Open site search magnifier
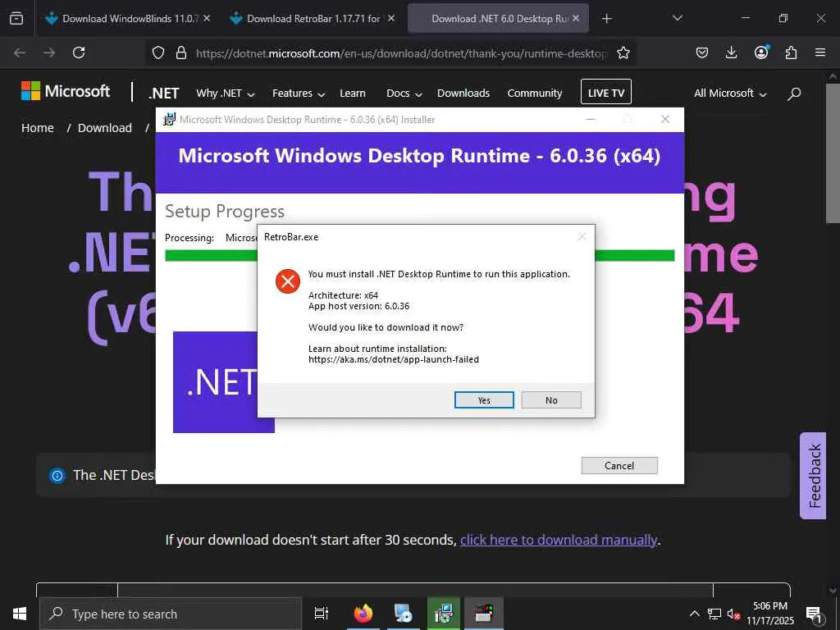The width and height of the screenshot is (840, 630). pyautogui.click(x=794, y=94)
